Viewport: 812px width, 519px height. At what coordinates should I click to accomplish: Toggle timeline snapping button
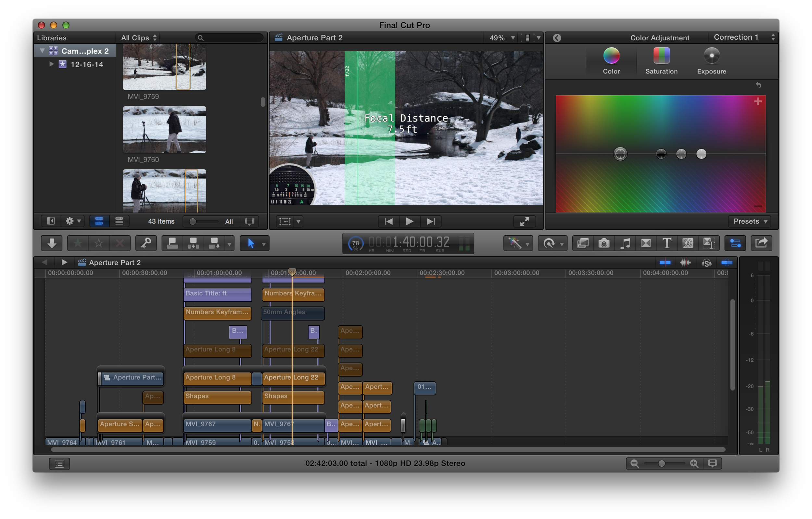727,263
